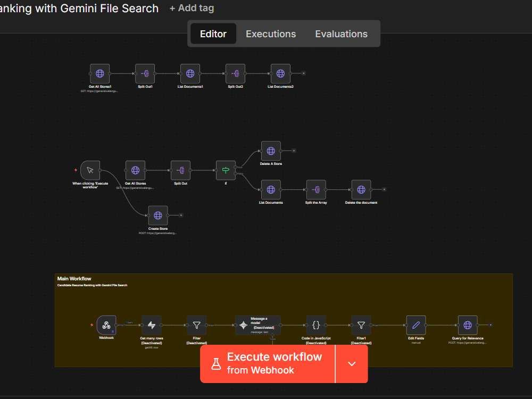The height and width of the screenshot is (399, 532).
Task: Add node after Delete A Store plus handle
Action: point(294,151)
